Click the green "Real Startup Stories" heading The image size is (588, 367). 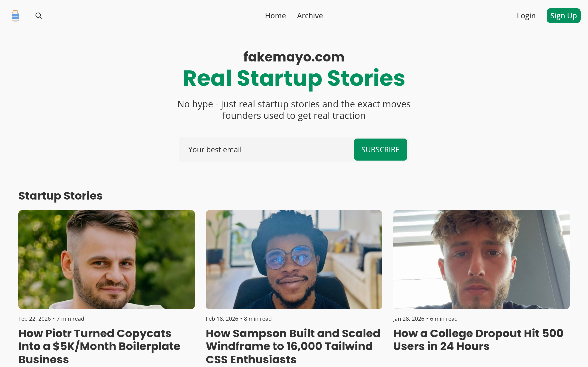pyautogui.click(x=294, y=78)
